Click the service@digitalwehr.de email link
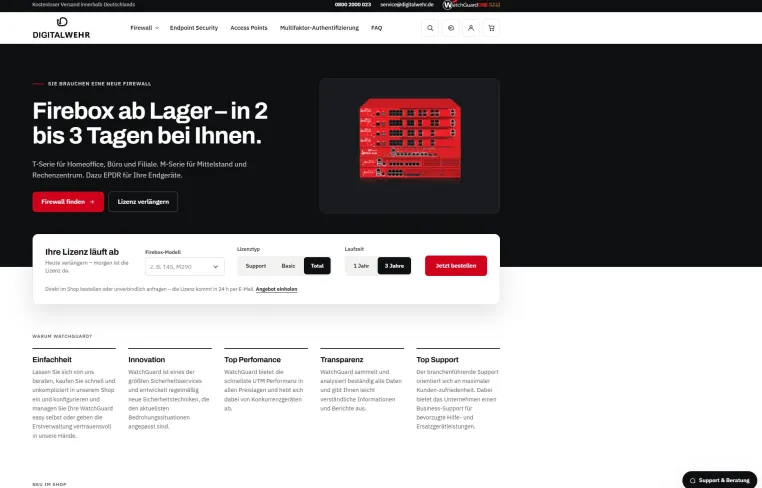 click(x=407, y=4)
